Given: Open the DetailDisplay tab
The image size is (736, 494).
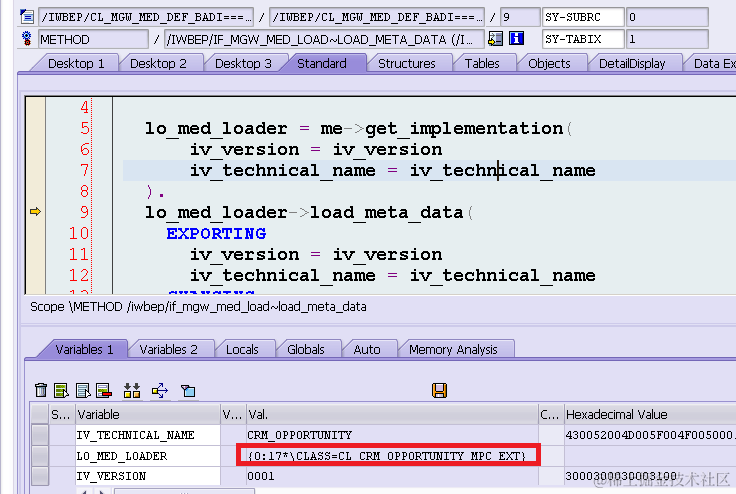Looking at the screenshot, I should (632, 63).
